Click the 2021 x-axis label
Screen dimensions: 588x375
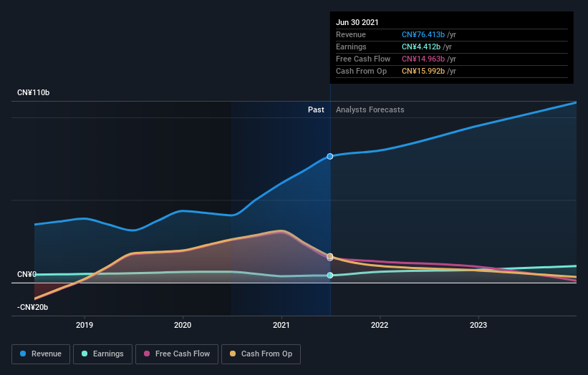(281, 325)
